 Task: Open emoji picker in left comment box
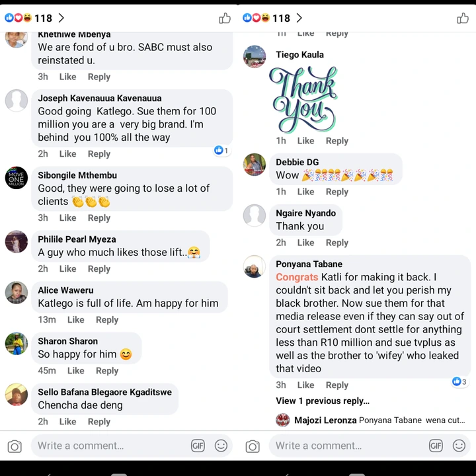pyautogui.click(x=221, y=446)
